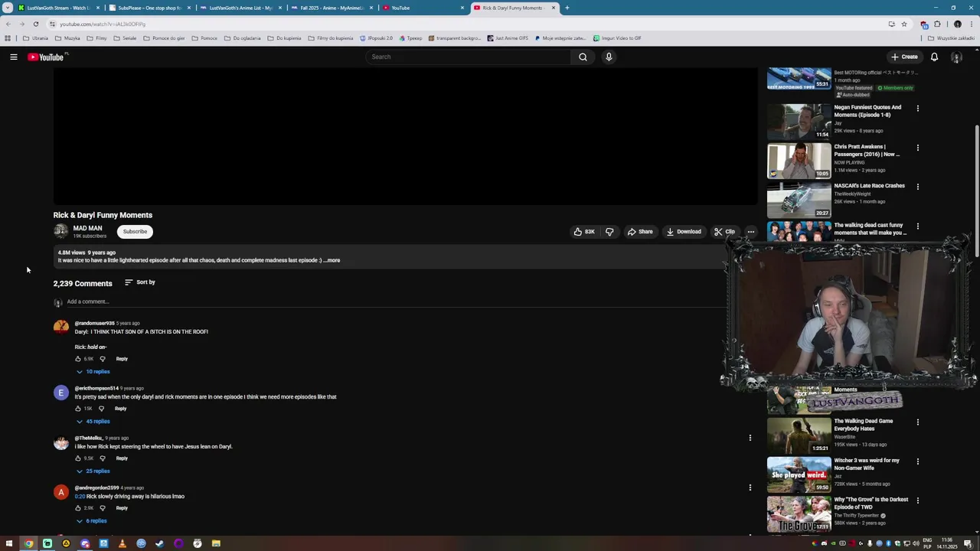Open Windows Start menu

(9, 543)
